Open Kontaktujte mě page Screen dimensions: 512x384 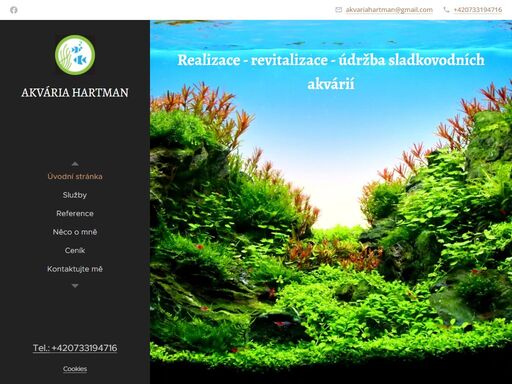coord(75,269)
